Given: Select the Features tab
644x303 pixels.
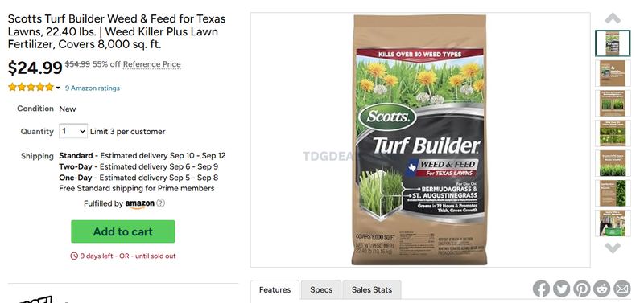Looking at the screenshot, I should click(x=275, y=289).
